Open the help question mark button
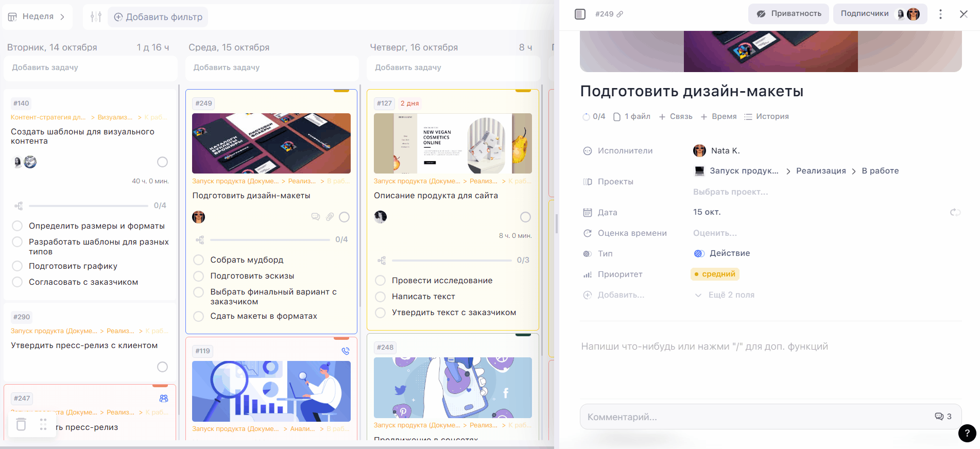 click(967, 433)
